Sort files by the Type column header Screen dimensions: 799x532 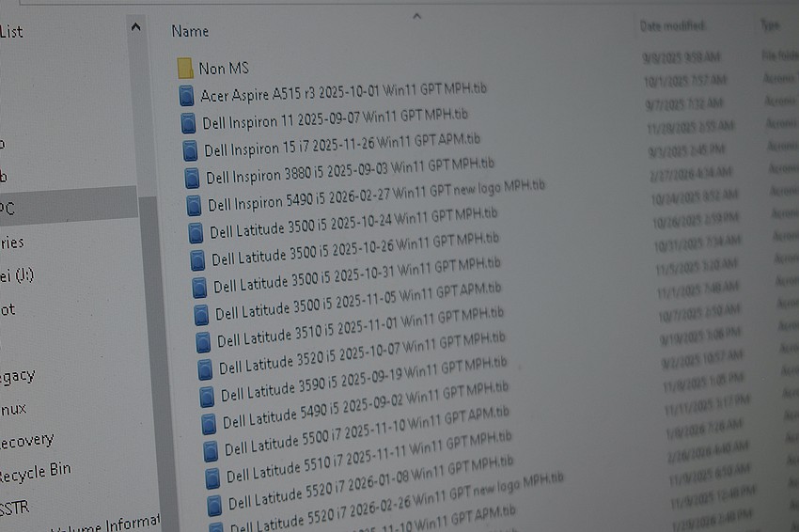pyautogui.click(x=770, y=24)
